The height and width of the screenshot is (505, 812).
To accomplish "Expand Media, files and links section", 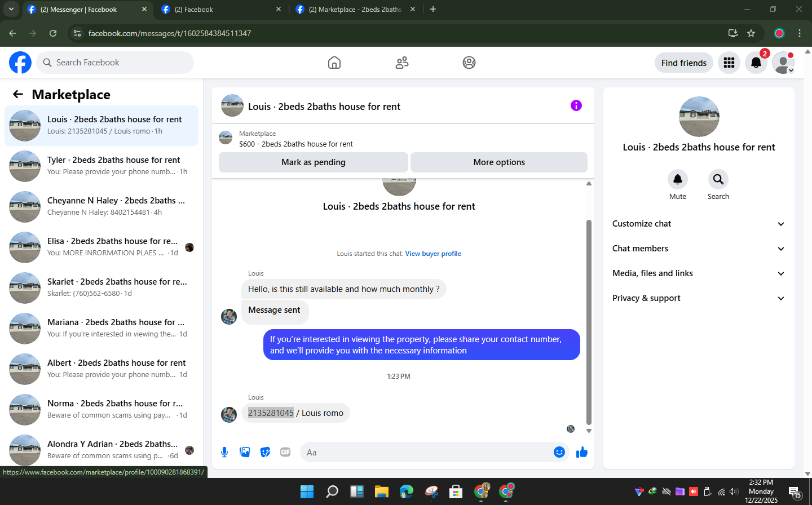I will click(699, 273).
